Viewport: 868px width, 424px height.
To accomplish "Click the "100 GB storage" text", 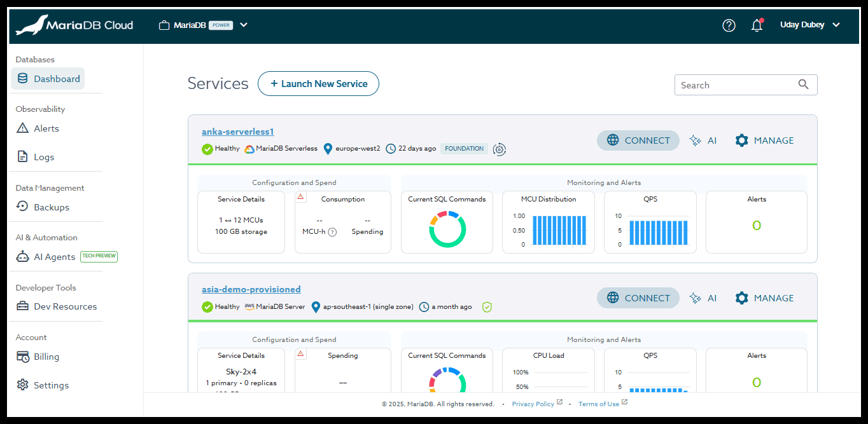I will pos(241,231).
